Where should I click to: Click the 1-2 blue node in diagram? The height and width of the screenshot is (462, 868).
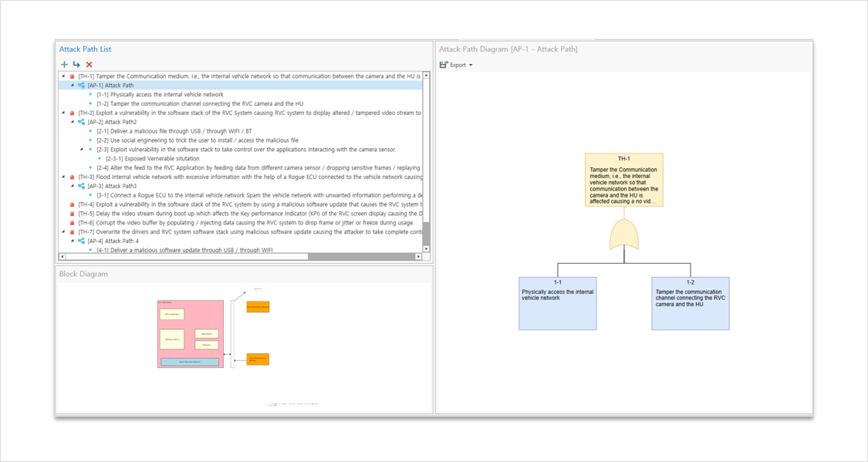691,303
